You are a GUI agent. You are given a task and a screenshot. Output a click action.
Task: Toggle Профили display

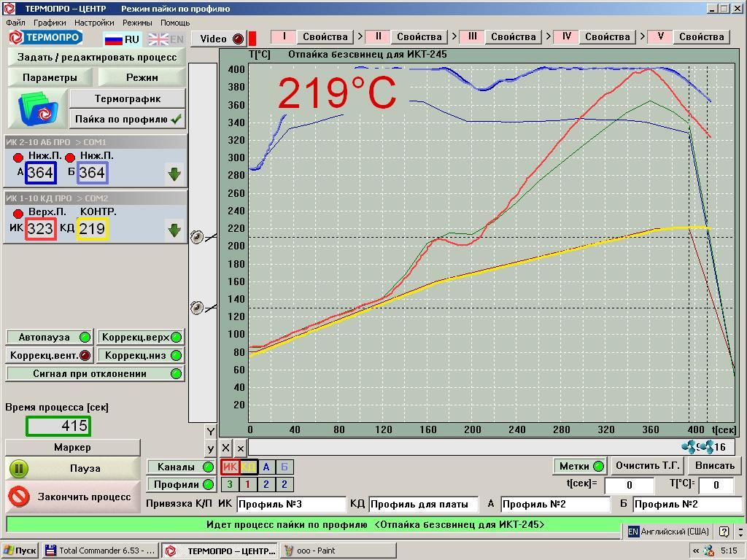pos(181,485)
